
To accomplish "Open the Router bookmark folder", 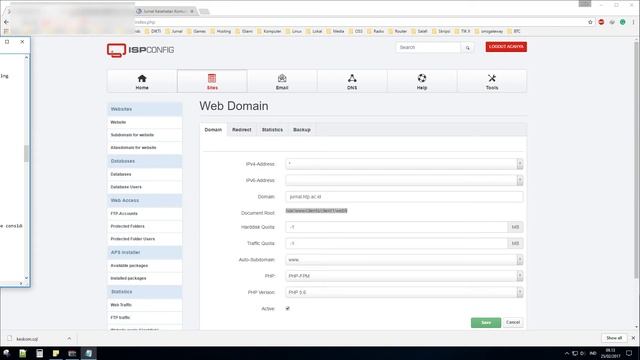I will [398, 31].
